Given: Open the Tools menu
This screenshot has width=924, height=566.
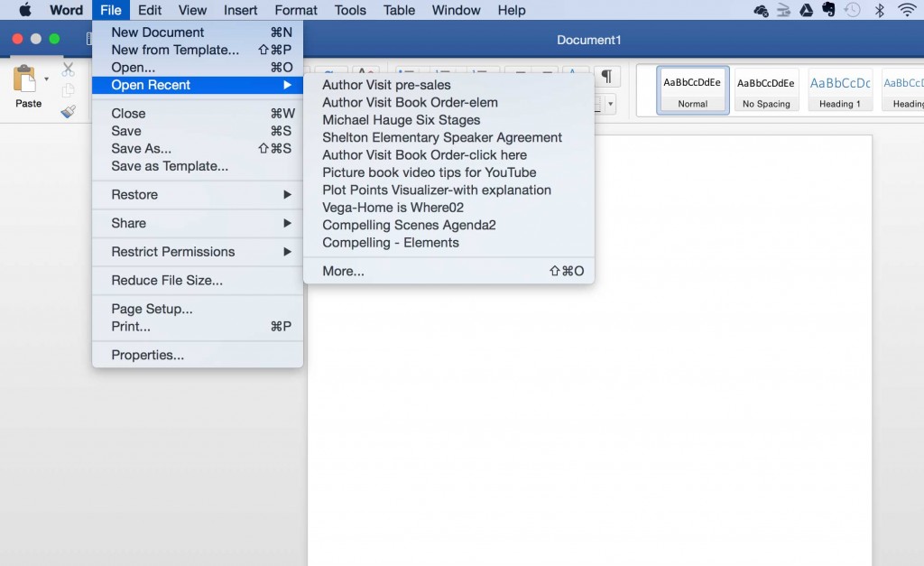Looking at the screenshot, I should [350, 10].
